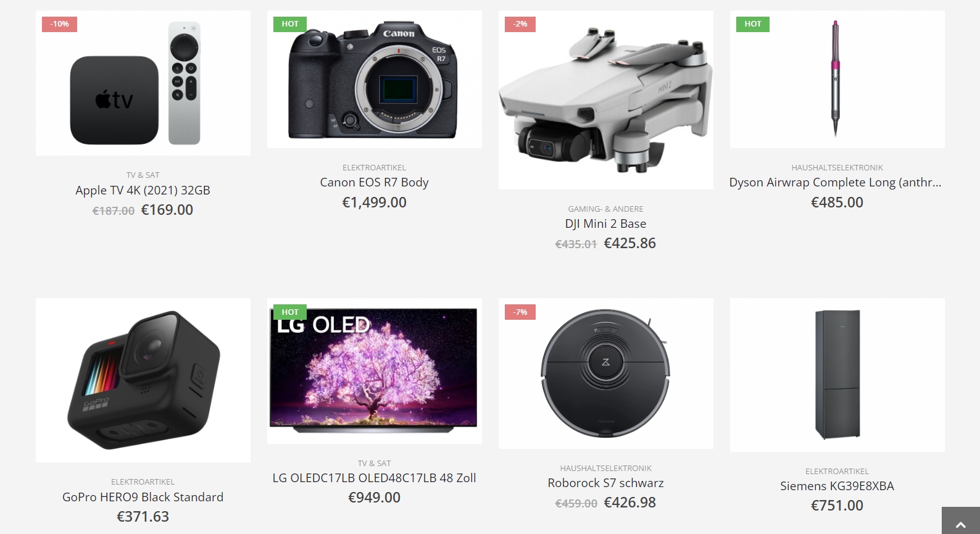Select TV & SAT category above Apple TV
980x534 pixels.
pos(143,175)
